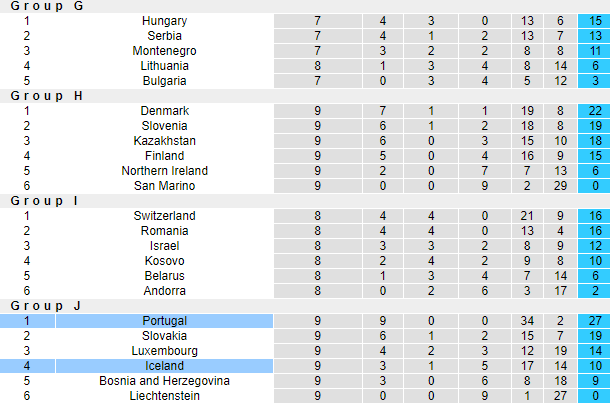
Task: Click the Northern Ireland team name
Action: pyautogui.click(x=164, y=171)
